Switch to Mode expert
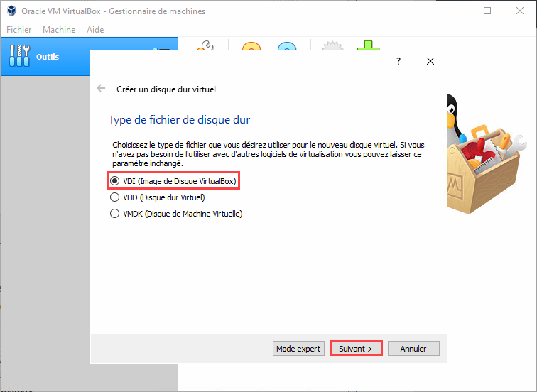 pos(298,349)
